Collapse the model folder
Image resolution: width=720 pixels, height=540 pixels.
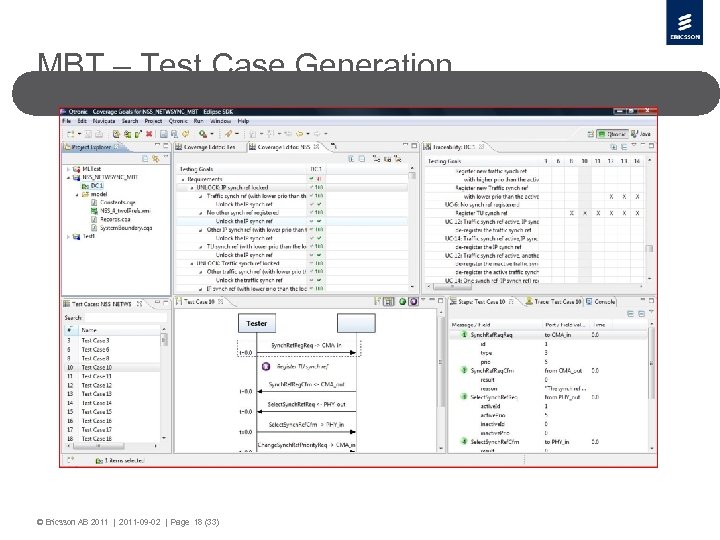pos(77,194)
